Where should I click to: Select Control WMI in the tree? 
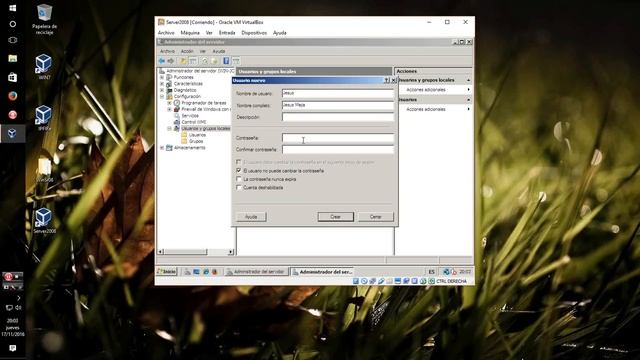[190, 122]
